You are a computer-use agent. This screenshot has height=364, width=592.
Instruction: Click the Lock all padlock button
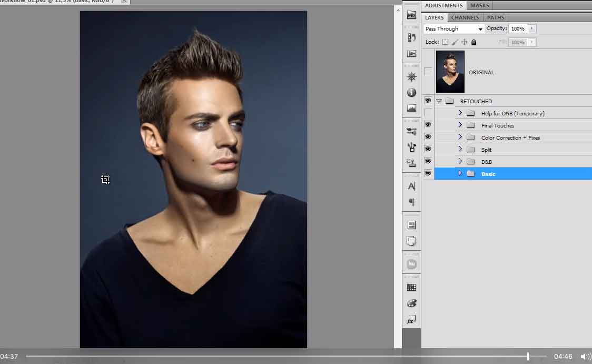(473, 42)
